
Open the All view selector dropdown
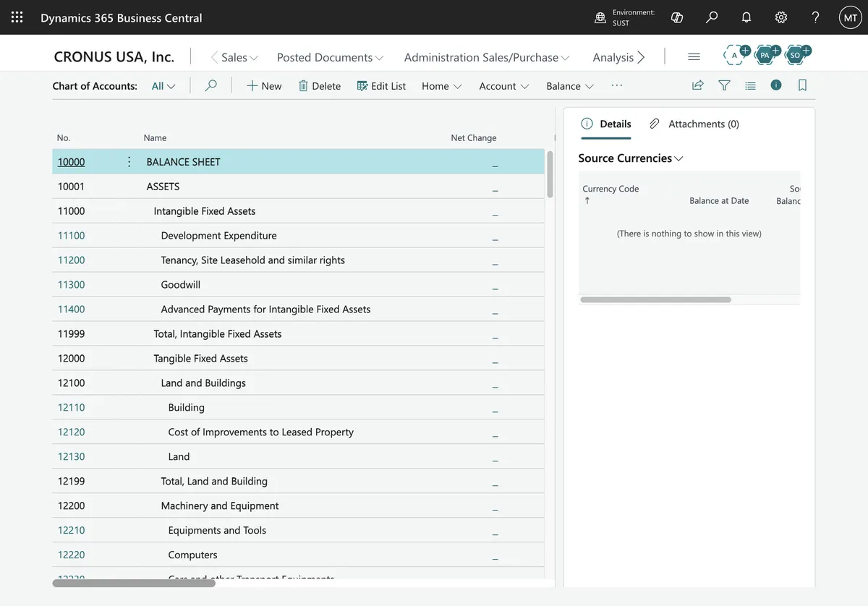(x=163, y=86)
